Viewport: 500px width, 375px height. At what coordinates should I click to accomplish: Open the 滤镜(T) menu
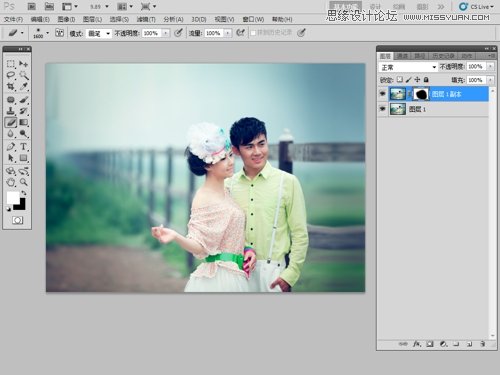pos(146,19)
